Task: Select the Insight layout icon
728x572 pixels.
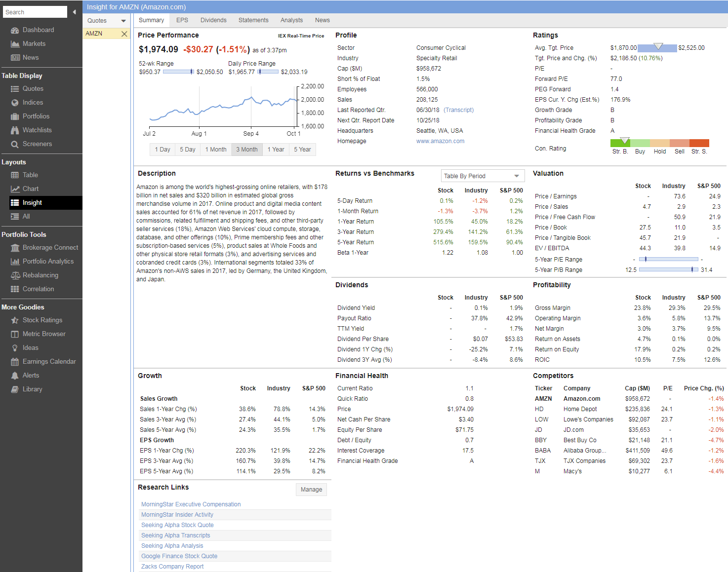Action: pyautogui.click(x=15, y=203)
